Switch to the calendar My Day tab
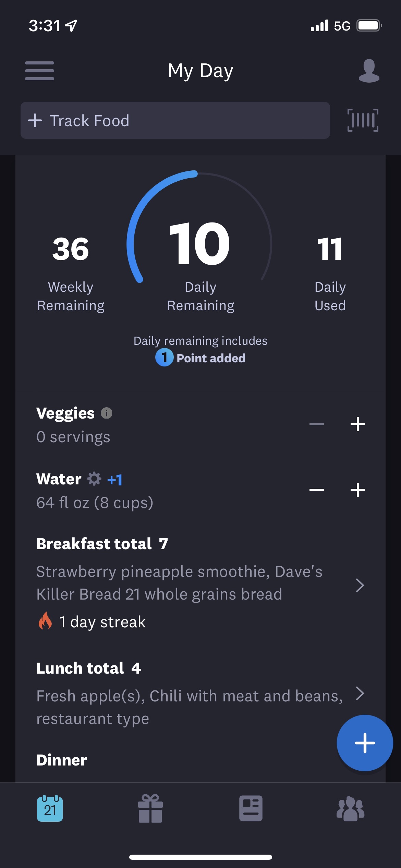This screenshot has height=868, width=401. (50, 808)
